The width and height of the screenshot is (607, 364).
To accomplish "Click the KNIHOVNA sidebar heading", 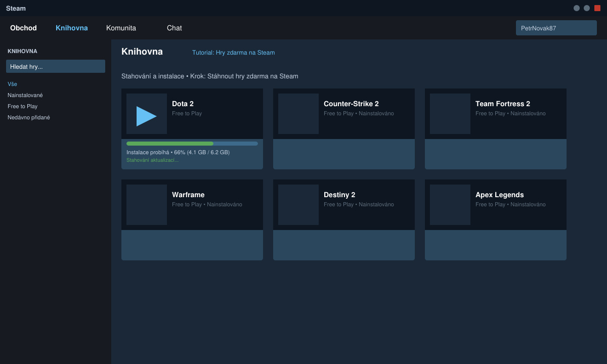I will 22,51.
